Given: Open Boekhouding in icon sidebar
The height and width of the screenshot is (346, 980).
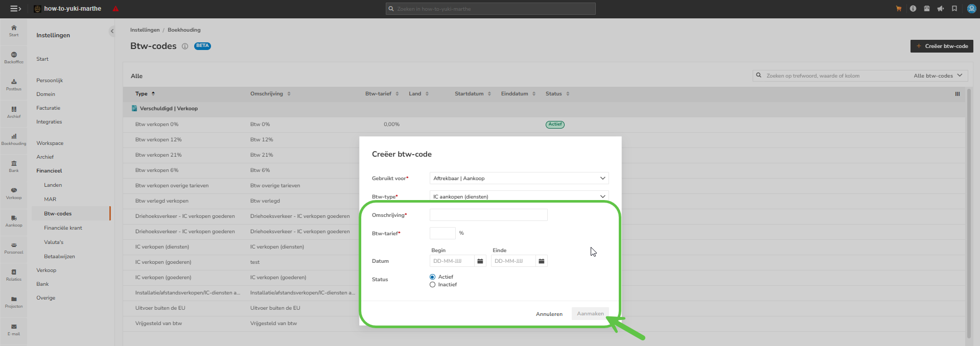Looking at the screenshot, I should 14,139.
